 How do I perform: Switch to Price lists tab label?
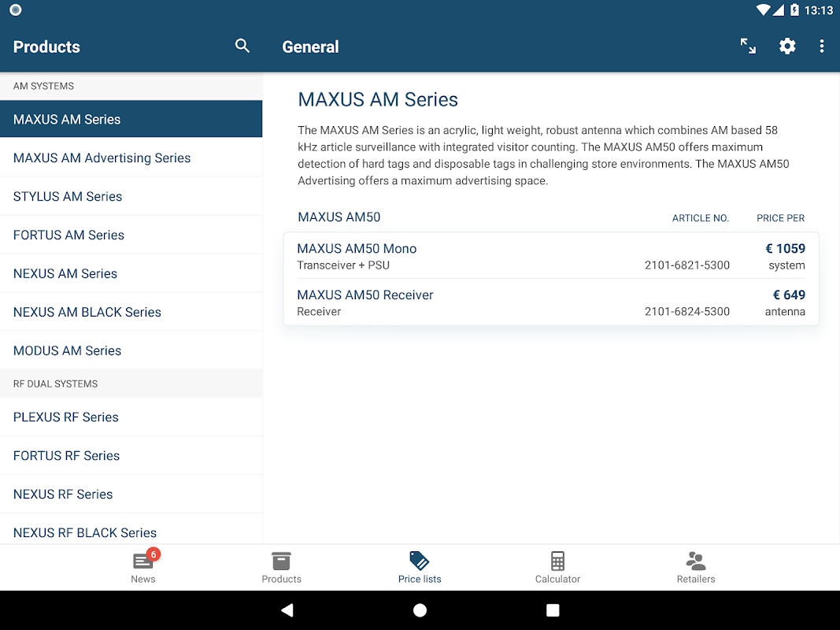click(420, 579)
